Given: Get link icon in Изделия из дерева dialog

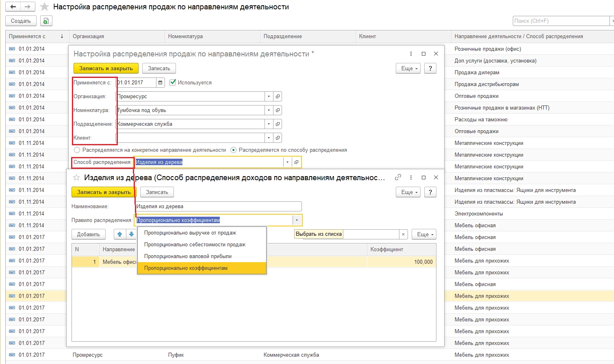Looking at the screenshot, I should pyautogui.click(x=398, y=177).
